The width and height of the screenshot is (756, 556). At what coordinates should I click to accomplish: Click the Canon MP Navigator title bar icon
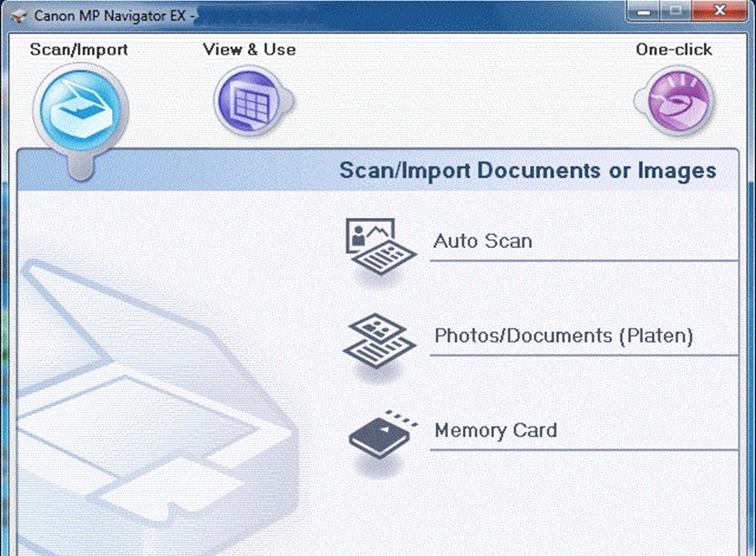19,16
